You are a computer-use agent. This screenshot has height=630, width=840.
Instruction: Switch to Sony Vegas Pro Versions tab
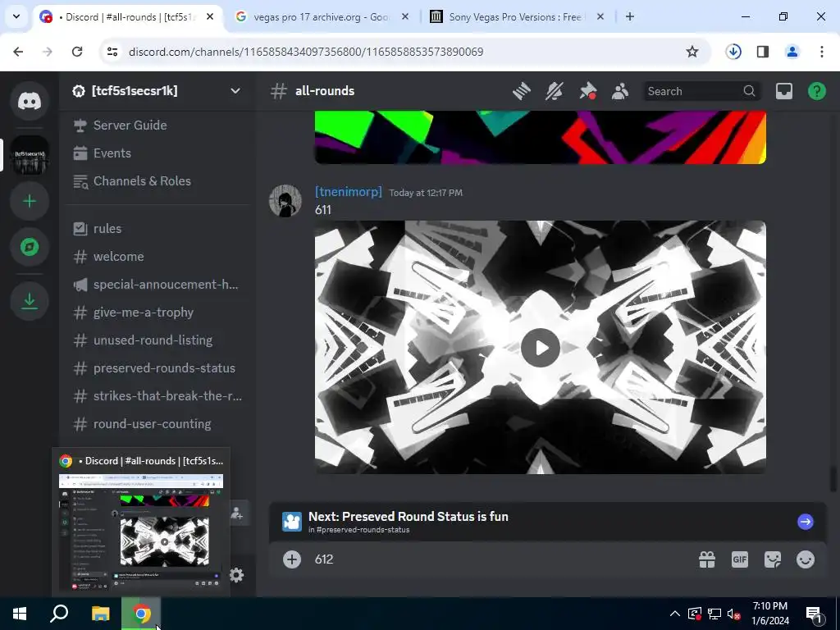tap(517, 17)
